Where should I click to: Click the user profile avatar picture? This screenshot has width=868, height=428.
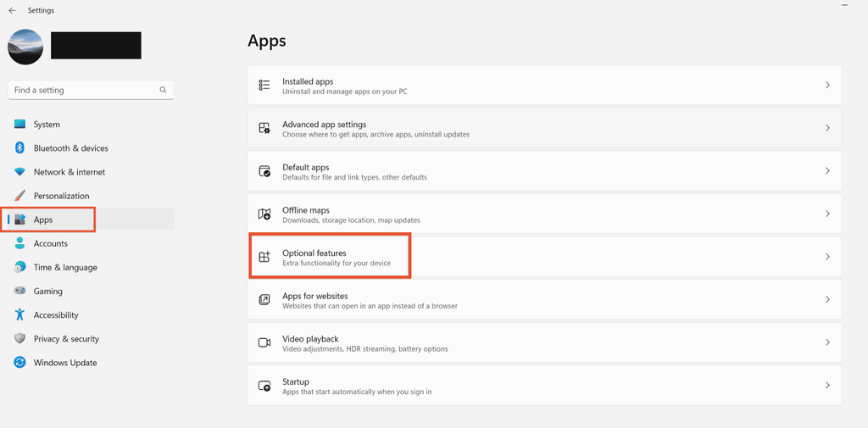point(25,47)
